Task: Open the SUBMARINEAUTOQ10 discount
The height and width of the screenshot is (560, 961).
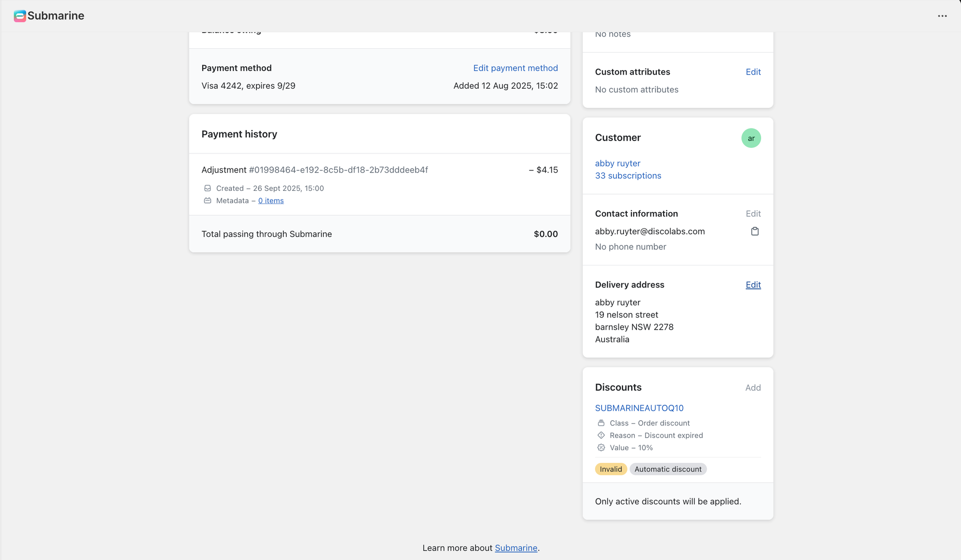Action: point(639,408)
